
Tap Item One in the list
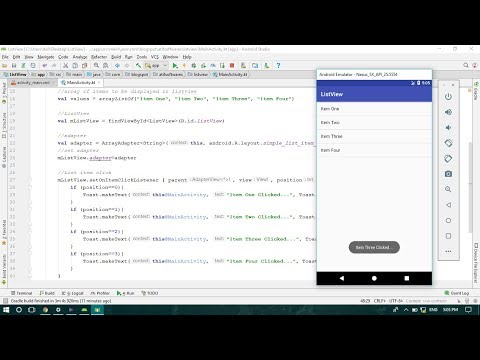[x=374, y=109]
